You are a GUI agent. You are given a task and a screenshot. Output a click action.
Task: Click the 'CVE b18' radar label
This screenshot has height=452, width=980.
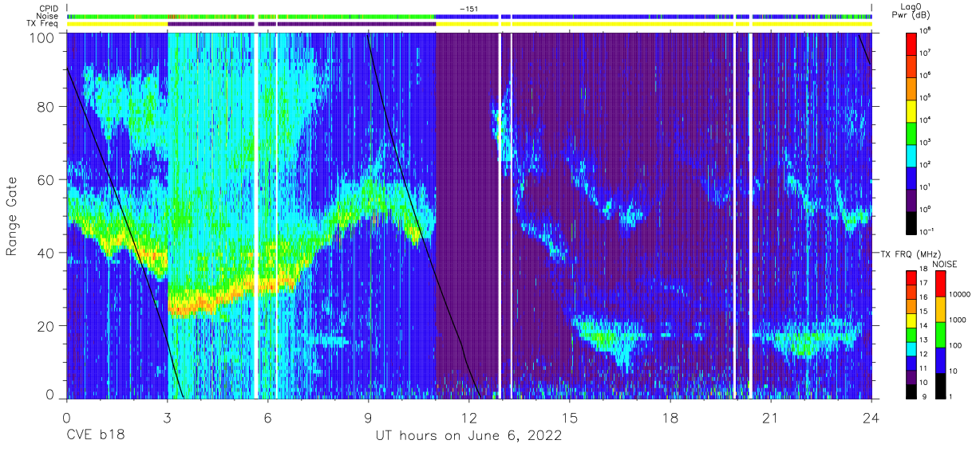pos(95,436)
